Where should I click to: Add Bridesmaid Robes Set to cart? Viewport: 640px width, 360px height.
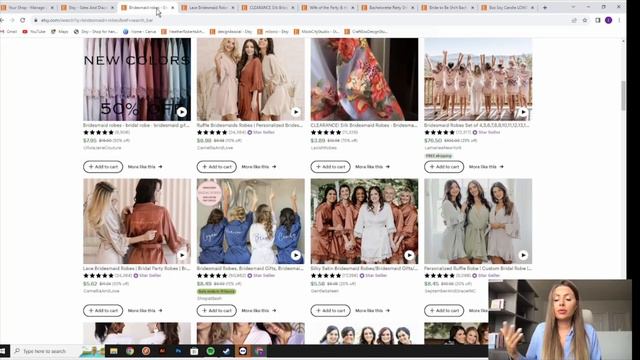[444, 167]
